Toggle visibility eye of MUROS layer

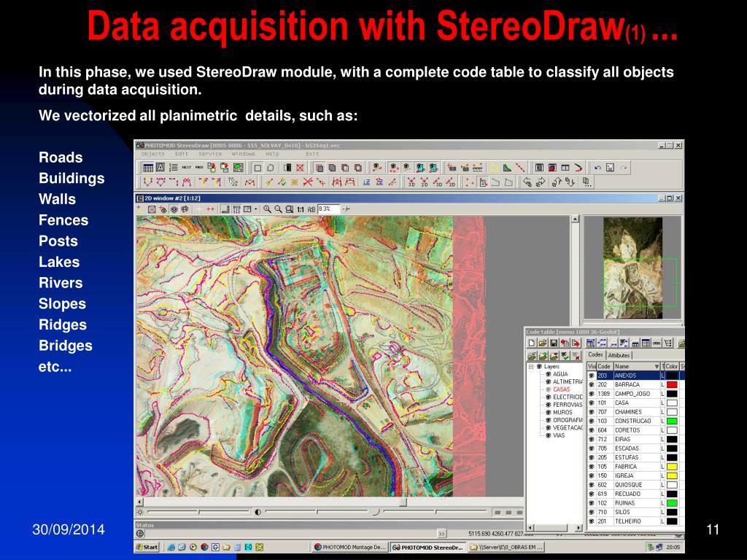click(549, 413)
